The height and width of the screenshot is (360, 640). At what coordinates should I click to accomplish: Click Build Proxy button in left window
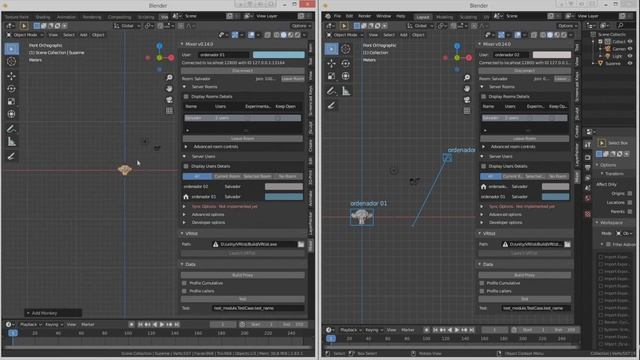242,275
